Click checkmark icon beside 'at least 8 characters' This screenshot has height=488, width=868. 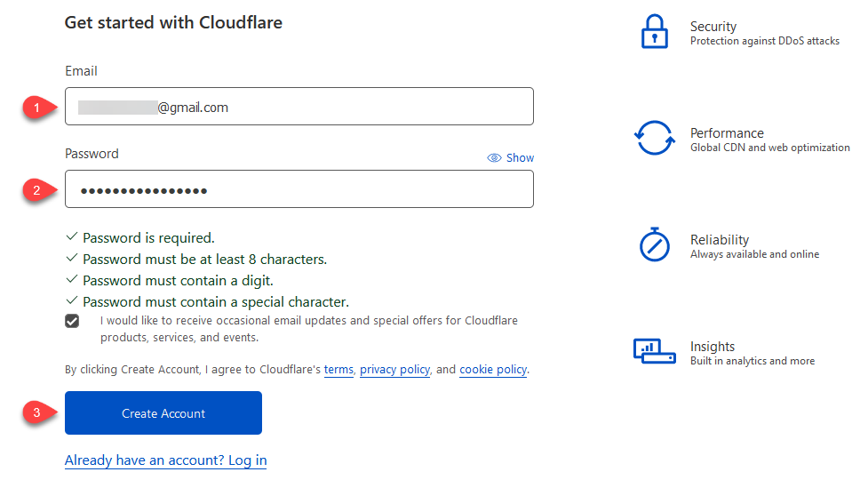(x=71, y=258)
